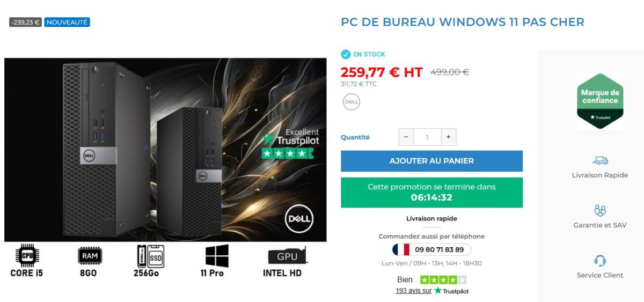The image size is (644, 302).
Task: Click the CPU Core i5 icon
Action: [26, 256]
